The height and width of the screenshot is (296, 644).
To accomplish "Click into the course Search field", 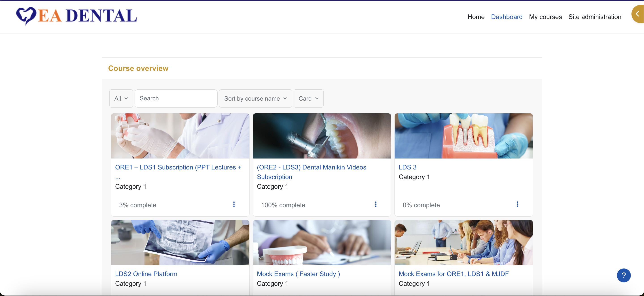I will (x=176, y=99).
